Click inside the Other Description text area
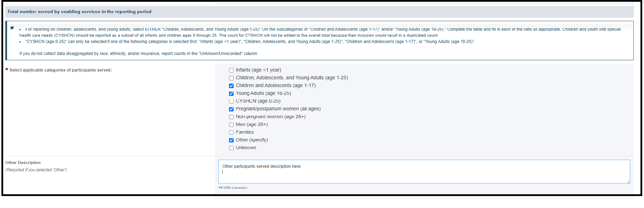This screenshot has height=208, width=644. pyautogui.click(x=424, y=172)
